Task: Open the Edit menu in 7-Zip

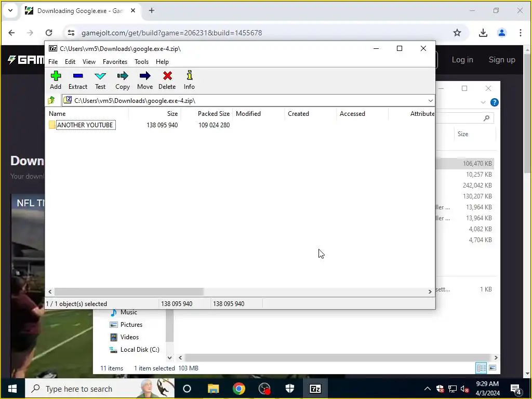Action: 70,62
